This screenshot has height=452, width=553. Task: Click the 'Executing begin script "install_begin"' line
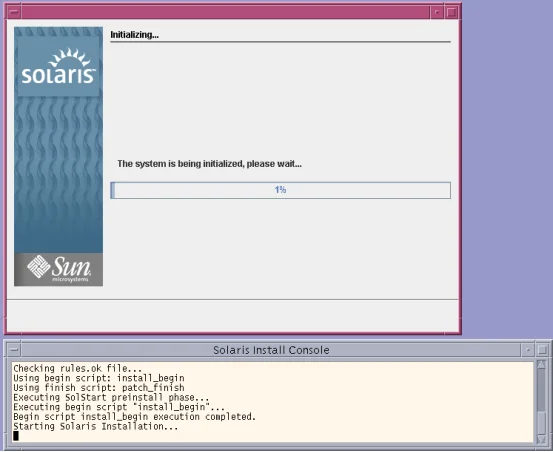pyautogui.click(x=119, y=407)
